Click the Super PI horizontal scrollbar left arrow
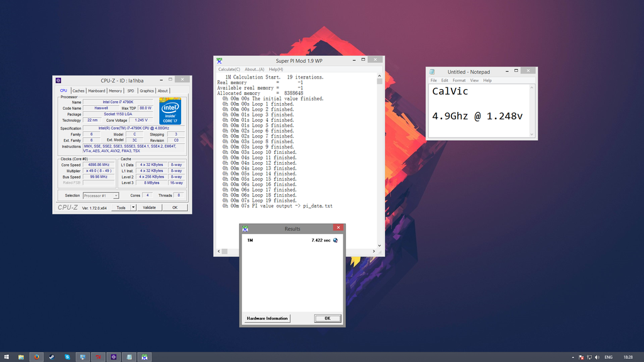 pyautogui.click(x=219, y=251)
